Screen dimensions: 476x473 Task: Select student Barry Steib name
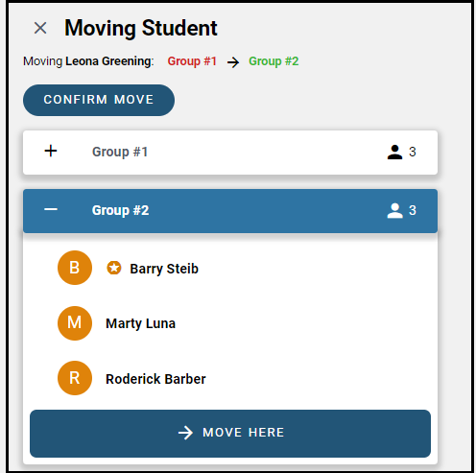[164, 269]
